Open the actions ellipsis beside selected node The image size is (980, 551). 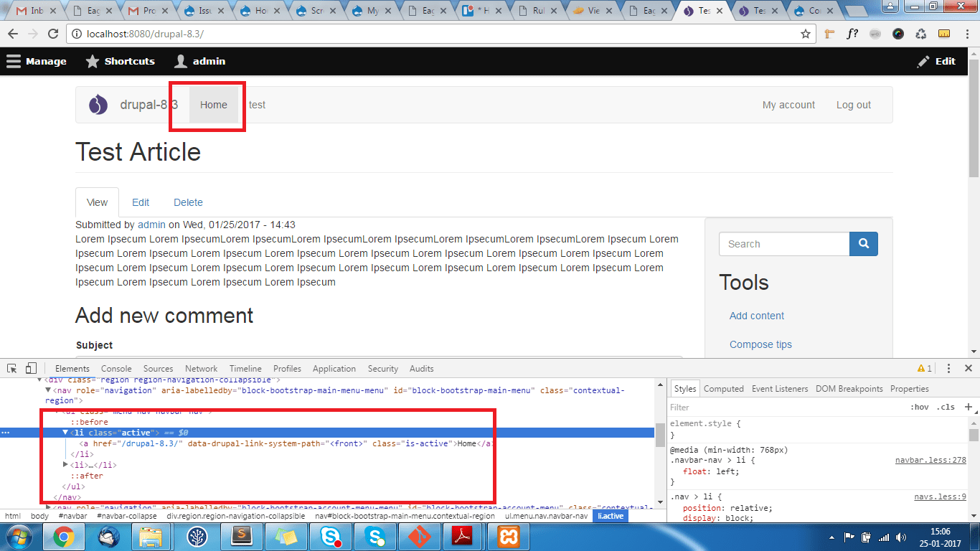[6, 433]
